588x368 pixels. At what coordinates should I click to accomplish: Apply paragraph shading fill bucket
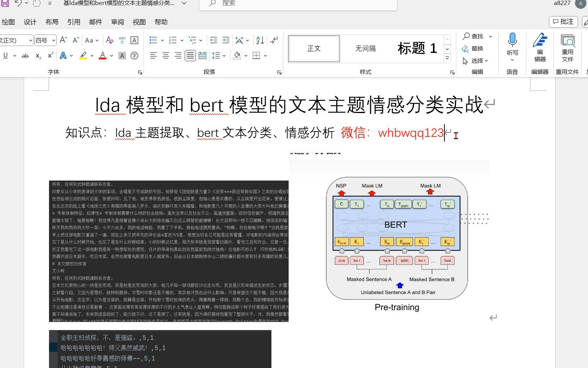pyautogui.click(x=237, y=56)
